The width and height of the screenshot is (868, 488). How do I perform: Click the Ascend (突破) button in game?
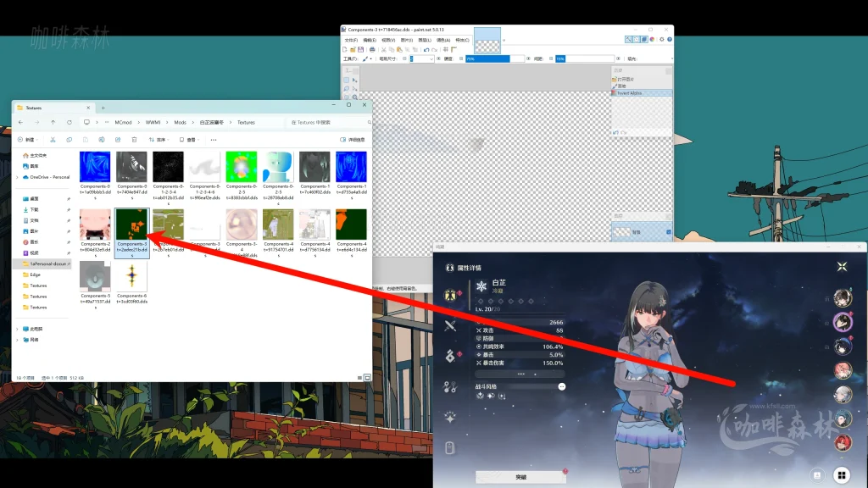(x=521, y=477)
